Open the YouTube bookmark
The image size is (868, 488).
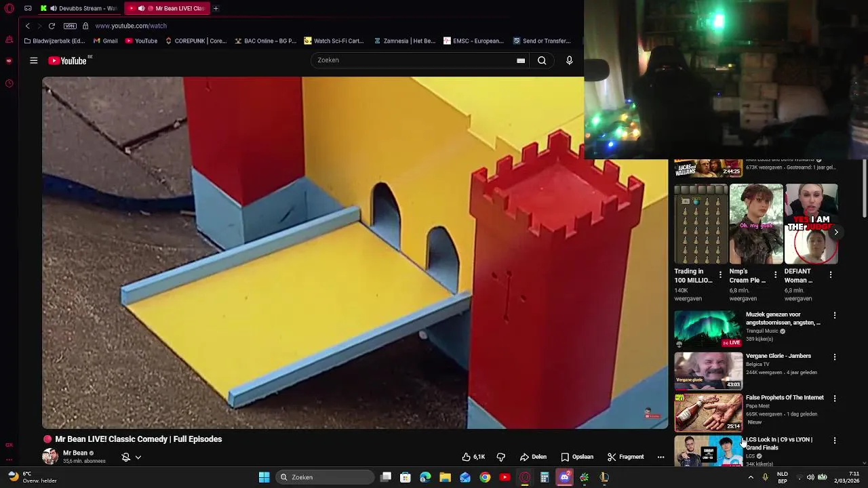[141, 41]
